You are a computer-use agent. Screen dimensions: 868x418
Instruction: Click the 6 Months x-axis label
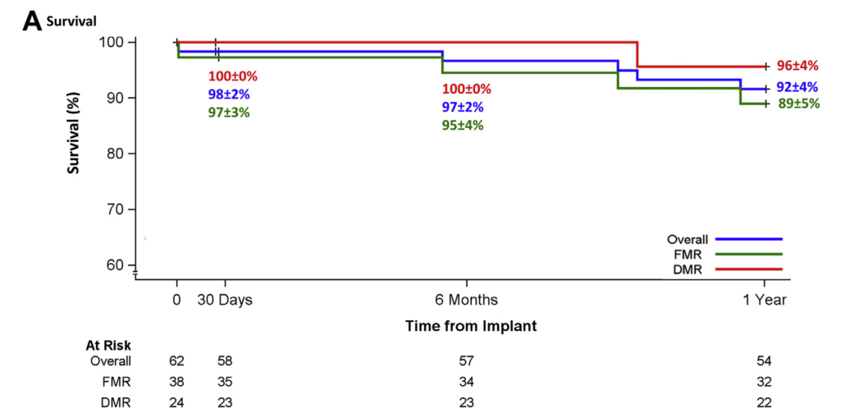pos(468,300)
